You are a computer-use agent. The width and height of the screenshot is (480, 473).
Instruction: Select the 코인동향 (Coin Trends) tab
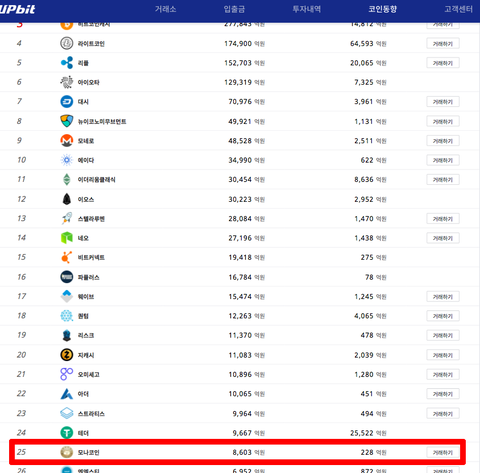pyautogui.click(x=383, y=9)
